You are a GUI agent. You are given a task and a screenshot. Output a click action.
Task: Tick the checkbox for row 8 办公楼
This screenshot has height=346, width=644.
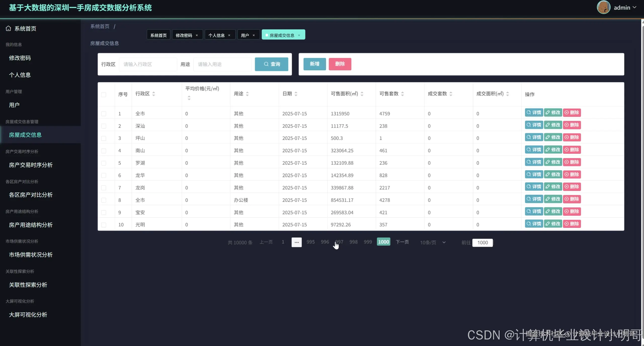pos(104,200)
